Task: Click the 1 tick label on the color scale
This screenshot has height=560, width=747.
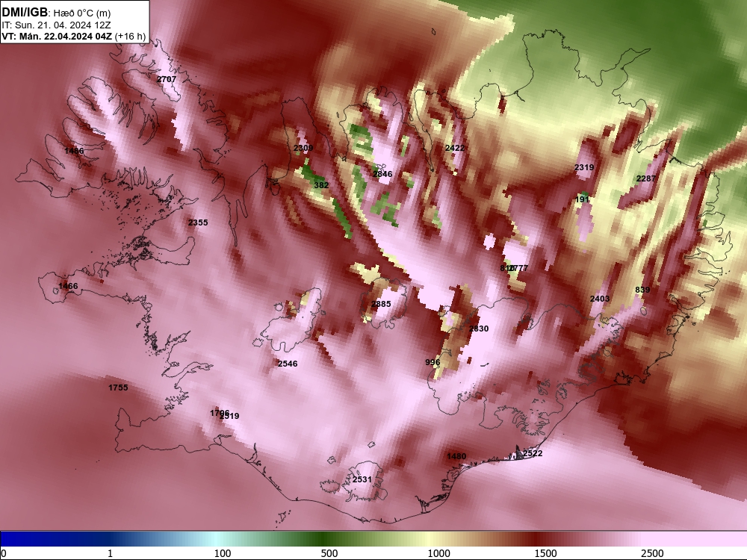Action: [x=111, y=553]
